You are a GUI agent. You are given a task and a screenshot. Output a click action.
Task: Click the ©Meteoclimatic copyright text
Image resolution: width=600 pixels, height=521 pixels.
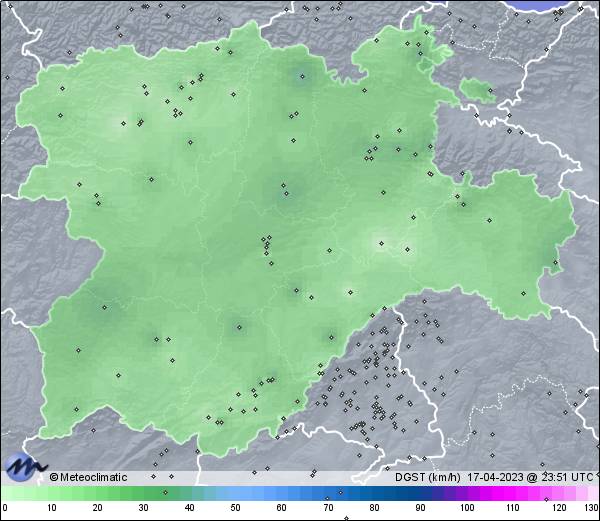click(88, 477)
